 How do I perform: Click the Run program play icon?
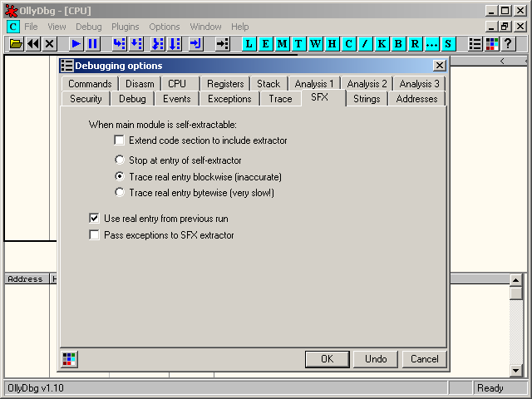76,44
